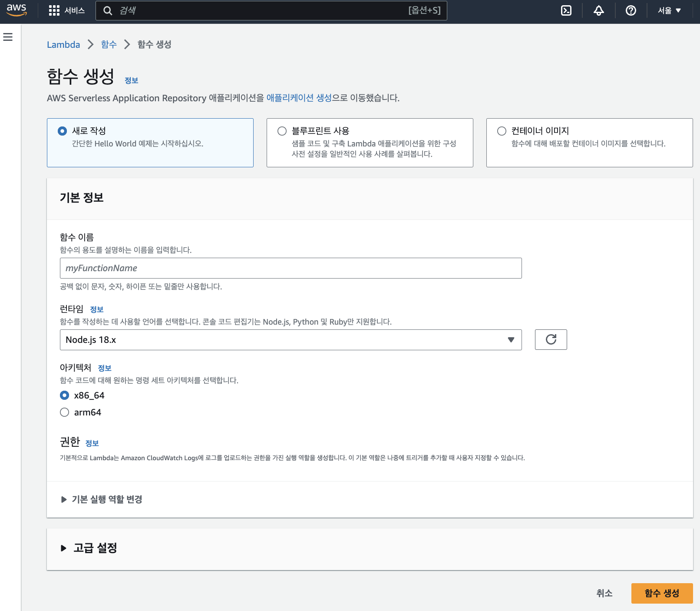Click the AWS logo home icon
The image size is (700, 611).
17,10
